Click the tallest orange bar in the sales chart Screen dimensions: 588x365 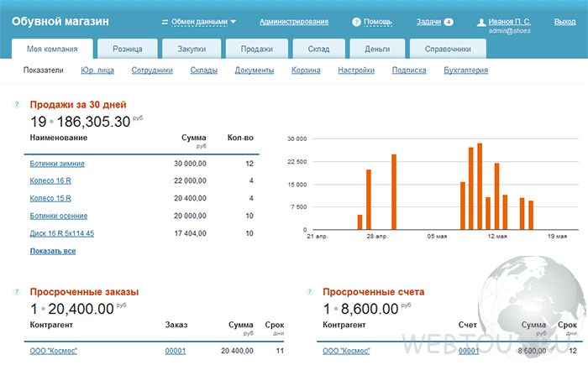pyautogui.click(x=480, y=186)
